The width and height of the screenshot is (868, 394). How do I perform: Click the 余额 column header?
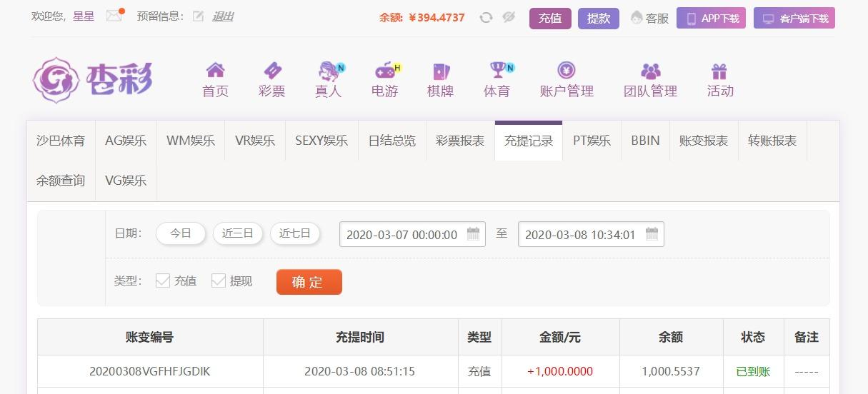(x=671, y=337)
